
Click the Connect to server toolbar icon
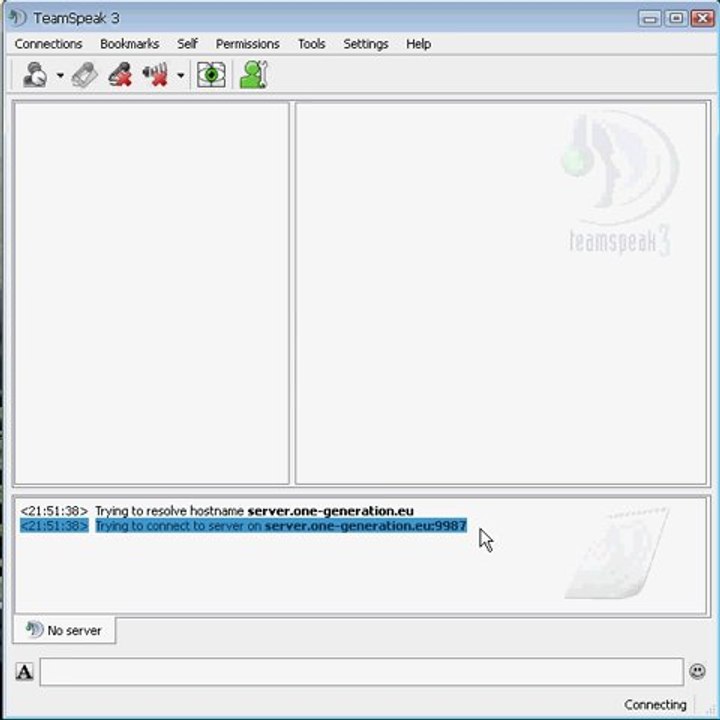(35, 75)
